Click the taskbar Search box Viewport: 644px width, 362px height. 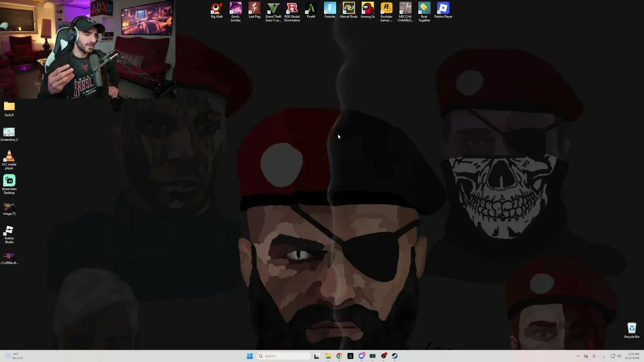283,356
